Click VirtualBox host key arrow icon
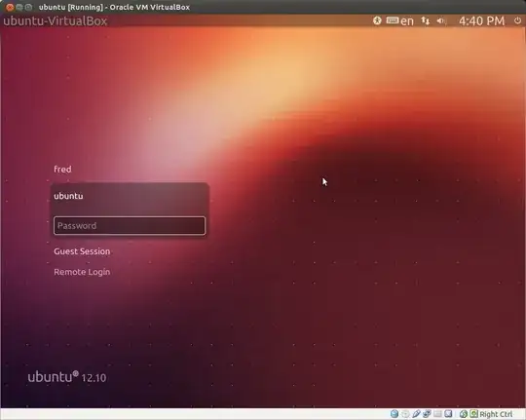The image size is (526, 420). pos(473,413)
